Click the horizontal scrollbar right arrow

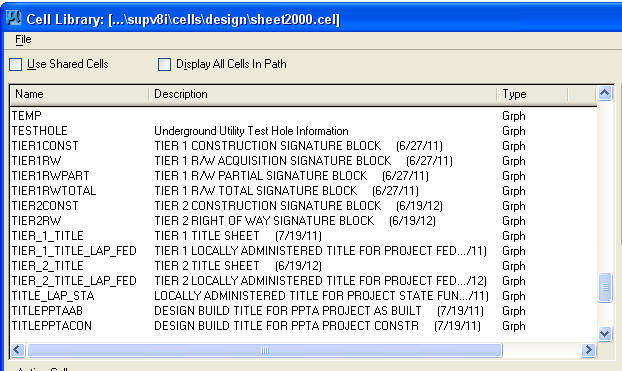pyautogui.click(x=589, y=350)
